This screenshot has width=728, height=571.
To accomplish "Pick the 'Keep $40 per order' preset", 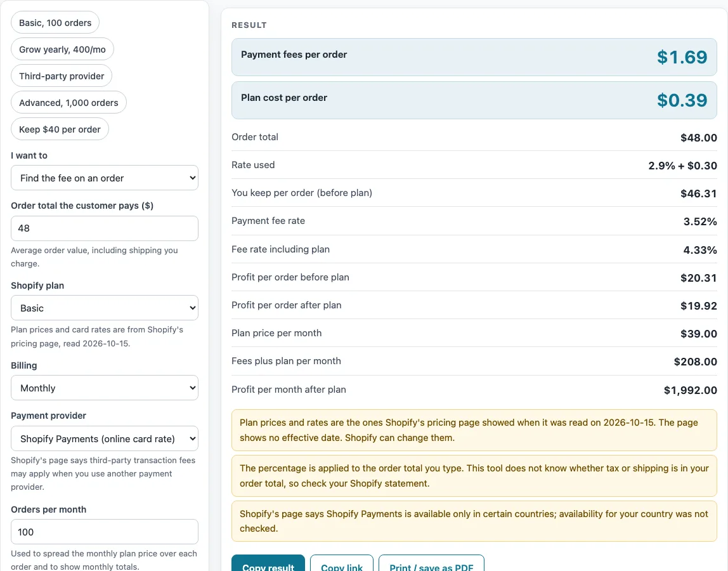I will pyautogui.click(x=60, y=129).
